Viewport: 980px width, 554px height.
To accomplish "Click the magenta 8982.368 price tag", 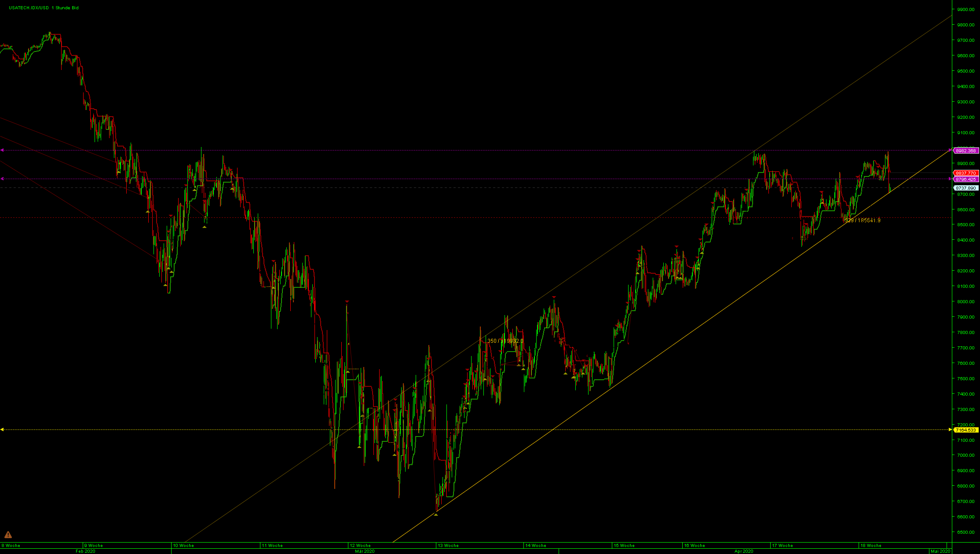I will click(x=965, y=150).
